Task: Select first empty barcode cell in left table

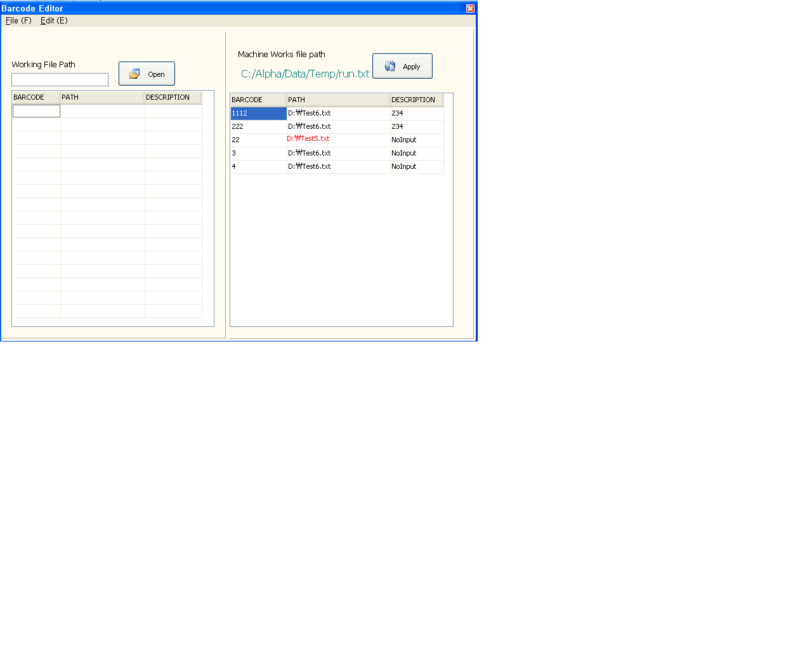Action: [x=36, y=111]
